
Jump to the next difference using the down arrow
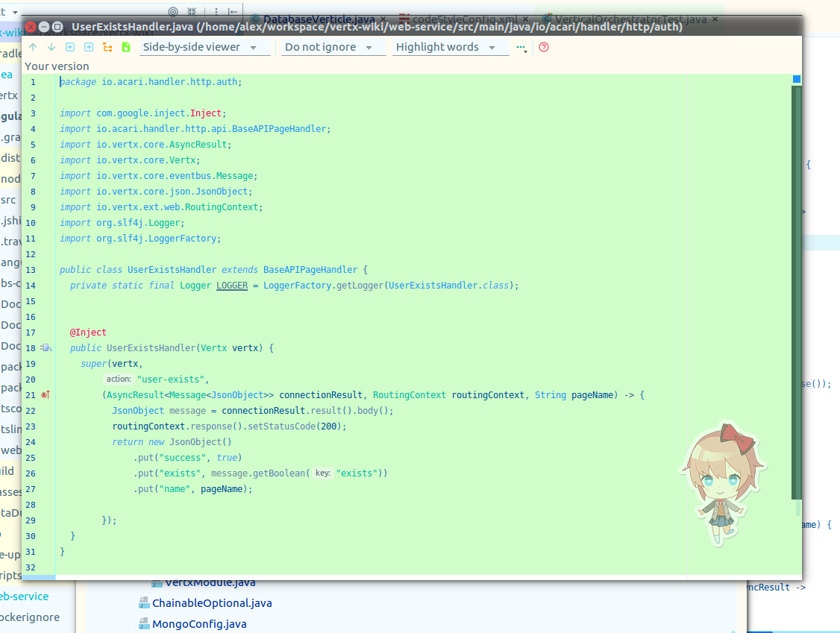coord(51,46)
